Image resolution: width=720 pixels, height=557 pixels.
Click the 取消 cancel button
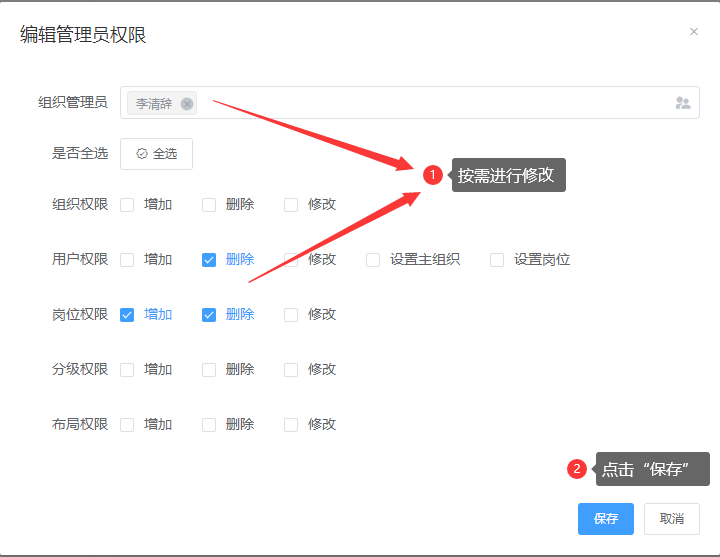point(671,519)
